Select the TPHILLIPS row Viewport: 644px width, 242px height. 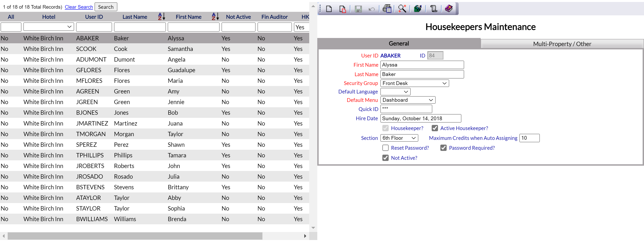pyautogui.click(x=155, y=155)
